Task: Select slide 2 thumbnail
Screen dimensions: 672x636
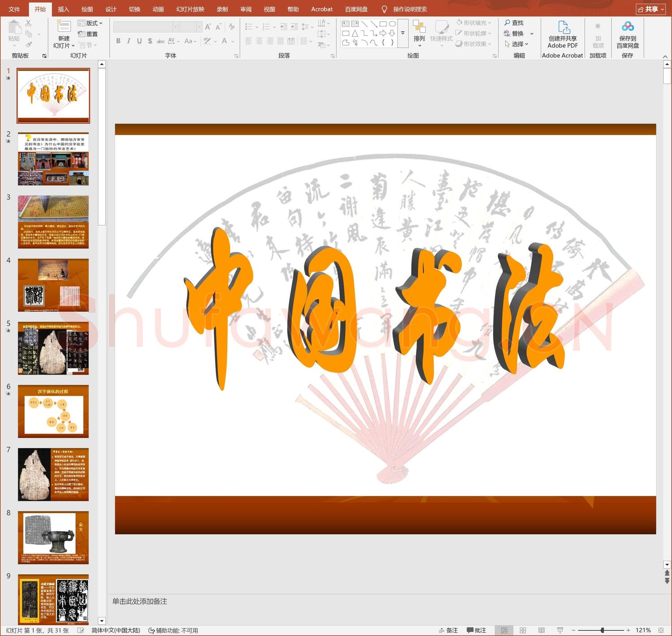Action: click(x=53, y=159)
